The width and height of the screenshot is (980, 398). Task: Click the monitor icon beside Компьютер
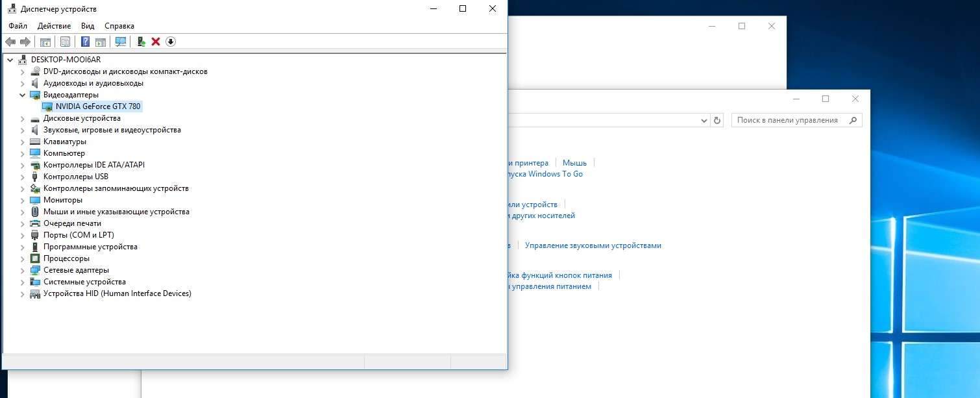[35, 153]
